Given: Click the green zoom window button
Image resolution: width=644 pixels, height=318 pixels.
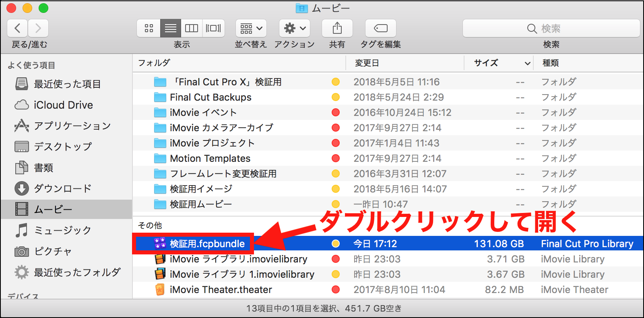Looking at the screenshot, I should click(x=43, y=8).
